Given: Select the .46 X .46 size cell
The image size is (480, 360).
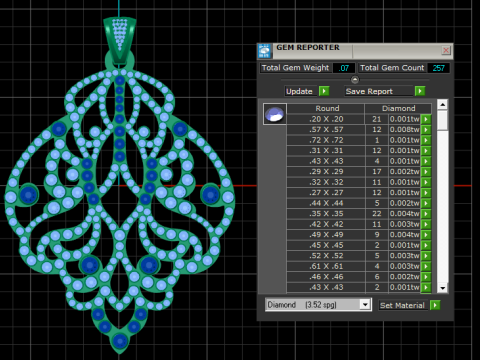Looking at the screenshot, I should click(326, 277).
